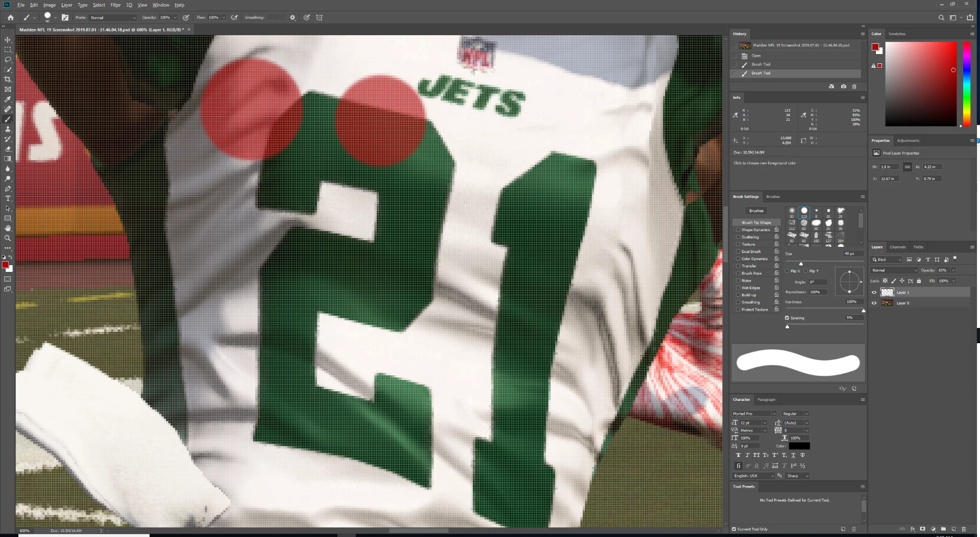
Task: Open the Filter menu
Action: click(115, 5)
